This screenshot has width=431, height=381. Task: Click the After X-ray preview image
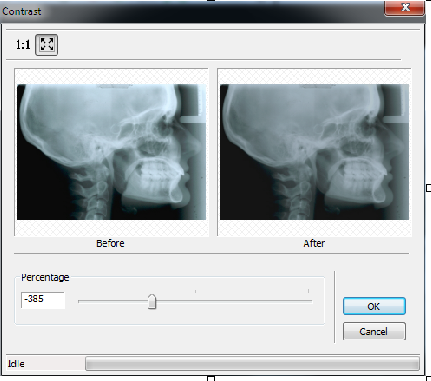pos(314,152)
